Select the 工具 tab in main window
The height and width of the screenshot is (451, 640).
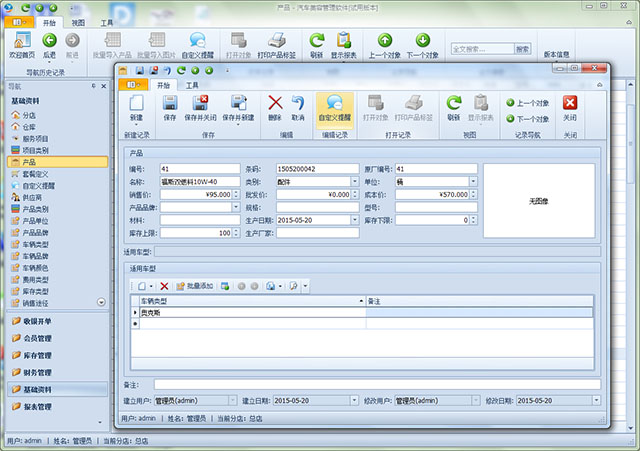pos(107,23)
